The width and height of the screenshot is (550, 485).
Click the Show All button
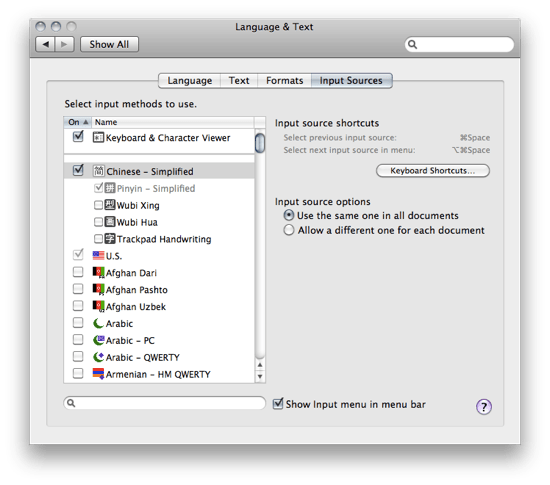pos(109,44)
